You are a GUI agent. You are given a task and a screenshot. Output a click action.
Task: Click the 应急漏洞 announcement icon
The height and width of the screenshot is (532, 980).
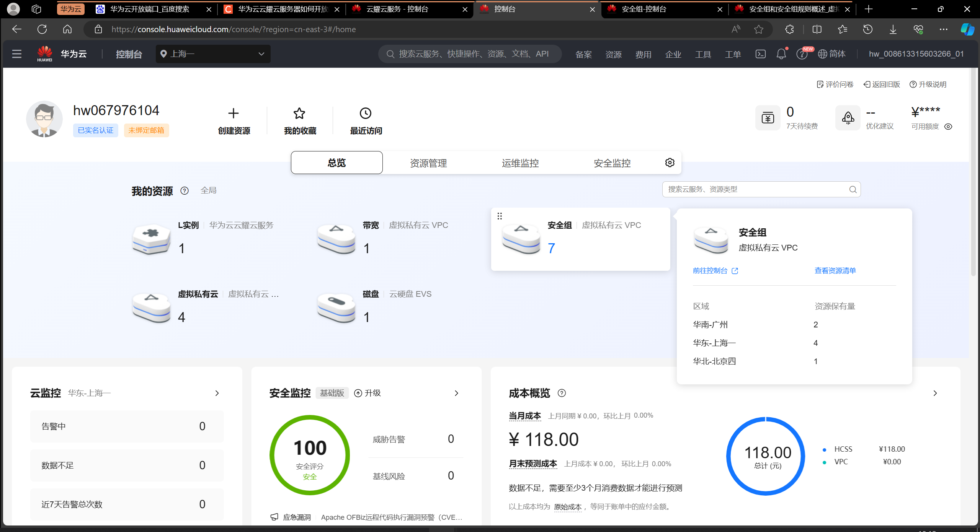274,517
